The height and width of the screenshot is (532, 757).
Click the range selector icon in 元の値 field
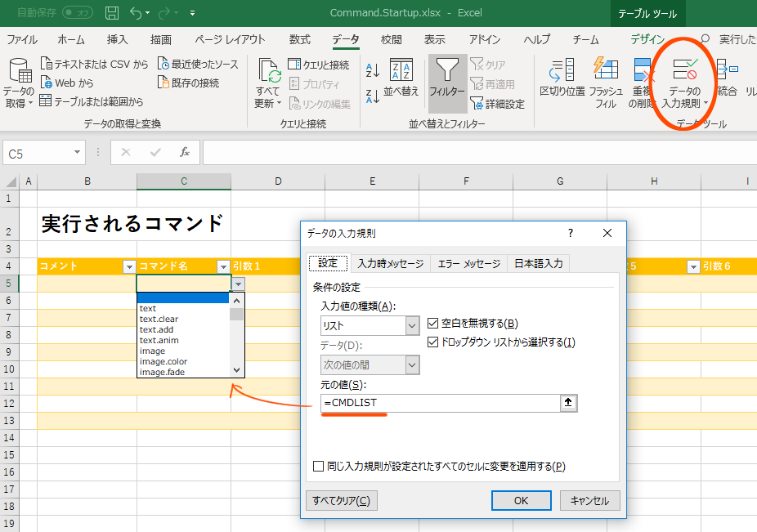(x=568, y=403)
